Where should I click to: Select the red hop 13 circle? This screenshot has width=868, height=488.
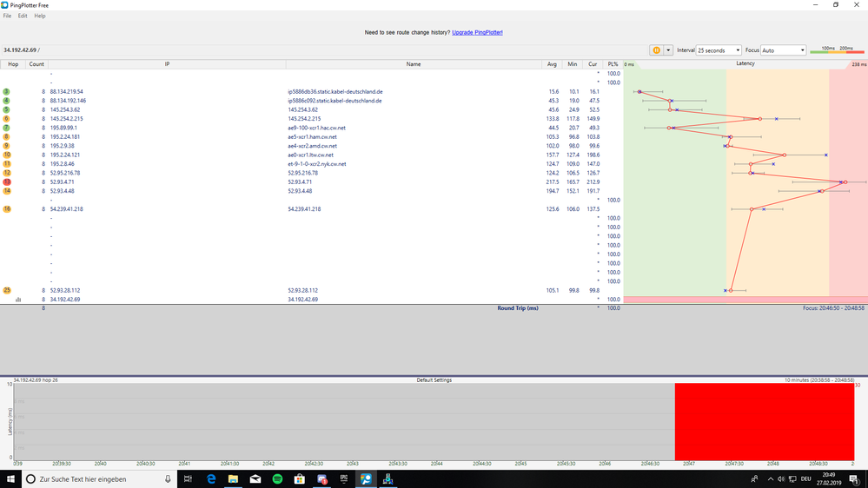[7, 182]
